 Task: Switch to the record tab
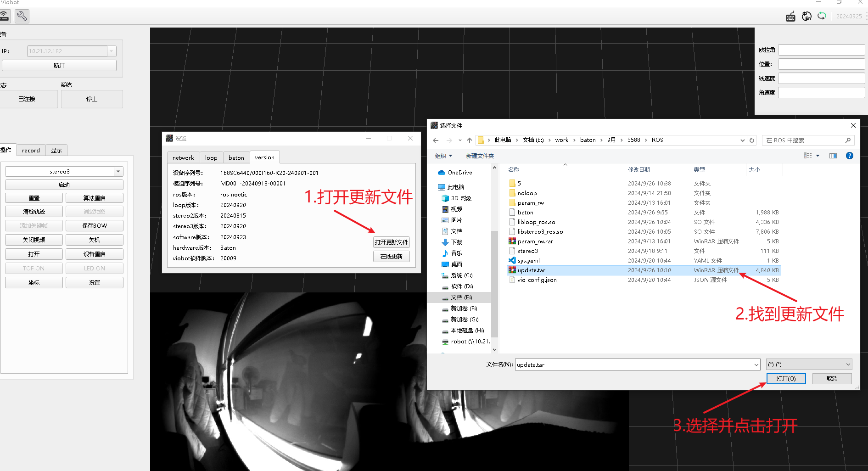click(x=31, y=150)
